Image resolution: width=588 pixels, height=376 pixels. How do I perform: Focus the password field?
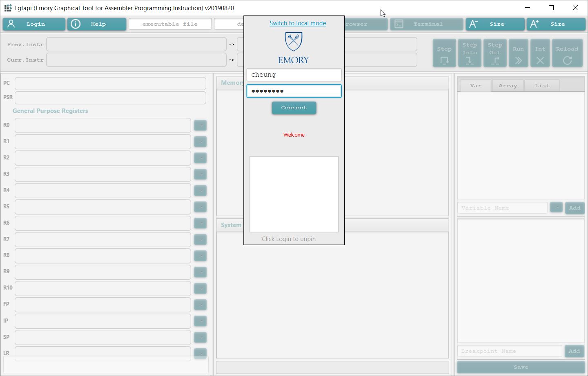(294, 91)
